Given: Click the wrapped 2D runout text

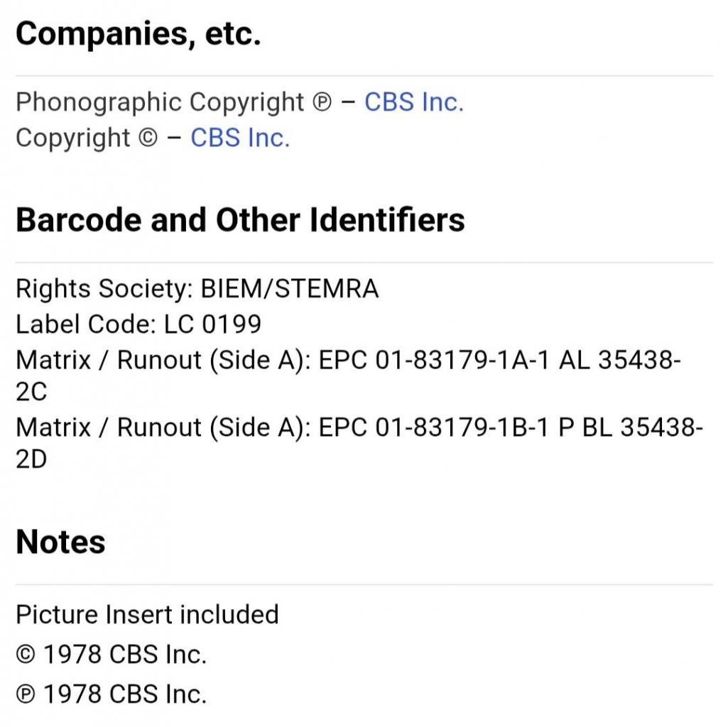Looking at the screenshot, I should click(x=31, y=460).
